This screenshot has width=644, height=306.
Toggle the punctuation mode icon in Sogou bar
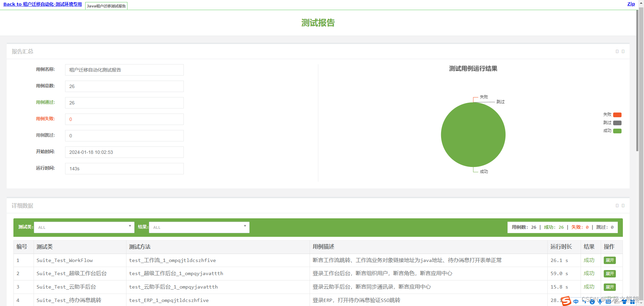[584, 302]
